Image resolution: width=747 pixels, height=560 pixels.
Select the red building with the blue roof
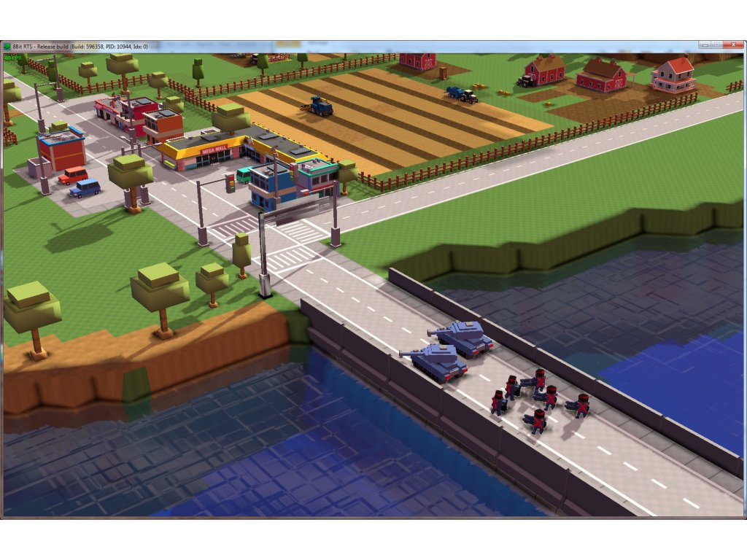pyautogui.click(x=61, y=150)
